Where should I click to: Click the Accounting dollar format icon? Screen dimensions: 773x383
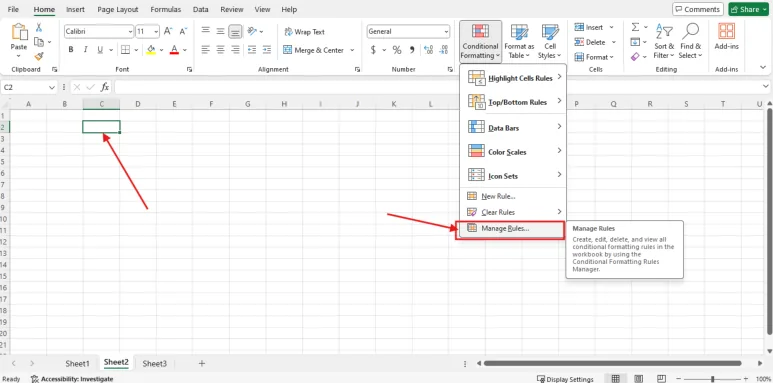coord(373,50)
